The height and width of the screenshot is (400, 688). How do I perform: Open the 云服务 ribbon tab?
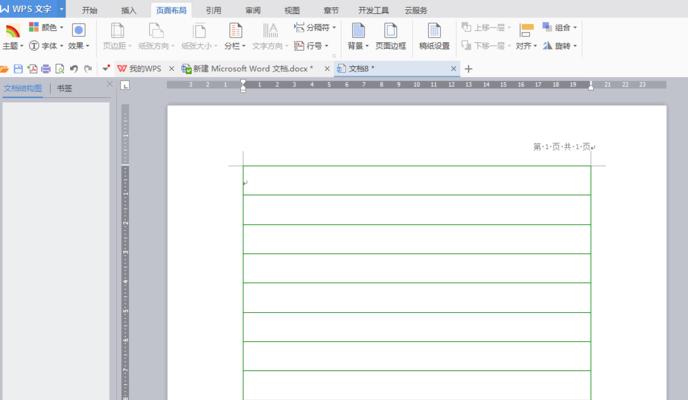click(416, 10)
